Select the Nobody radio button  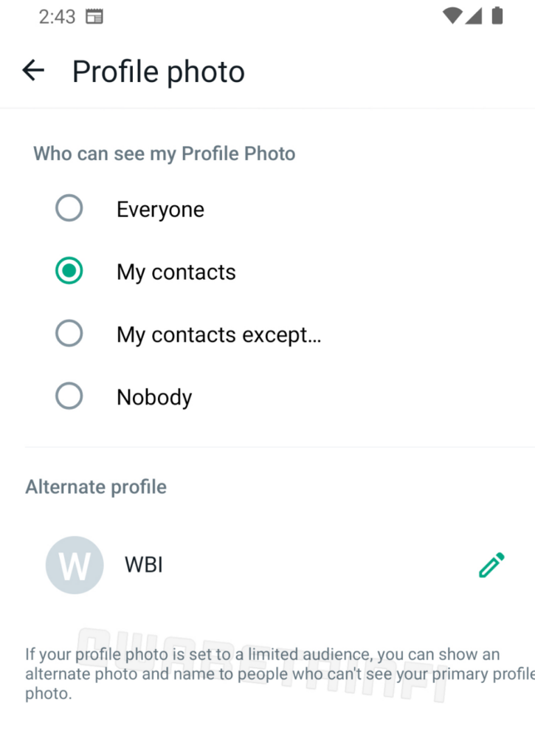click(x=69, y=396)
